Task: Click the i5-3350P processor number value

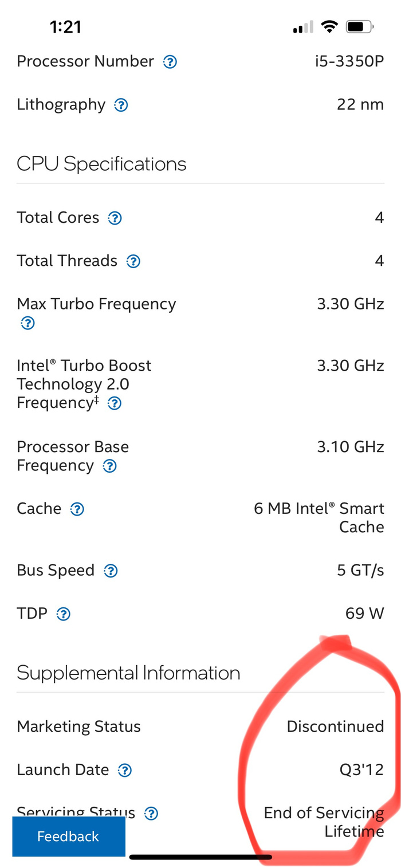Action: pyautogui.click(x=349, y=62)
